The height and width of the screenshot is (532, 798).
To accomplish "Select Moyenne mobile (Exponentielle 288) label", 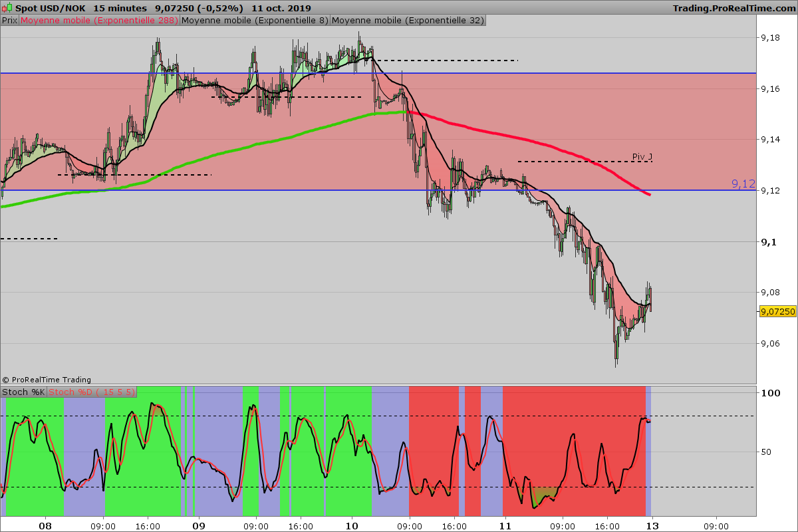I will 99,21.
